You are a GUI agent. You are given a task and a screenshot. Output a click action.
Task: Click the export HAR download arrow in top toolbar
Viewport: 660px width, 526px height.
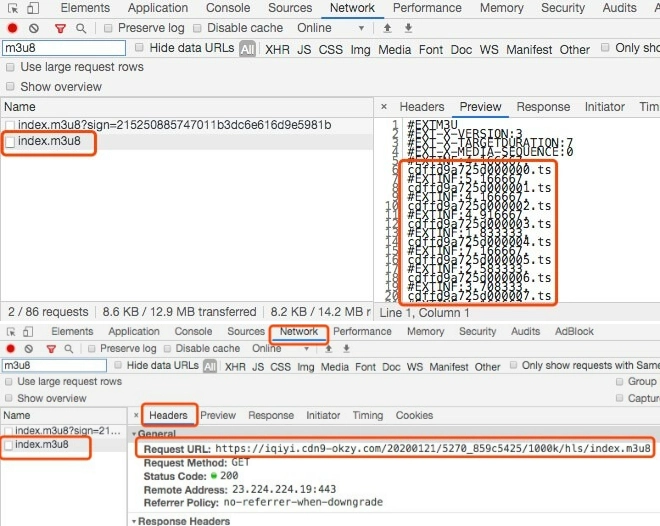404,29
